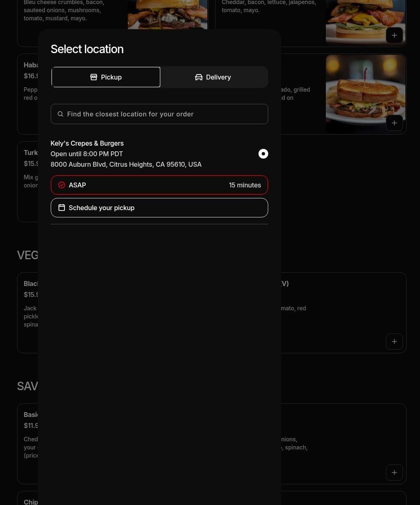Open the grilled sandwich photo with toothpick
This screenshot has height=505, width=420.
tap(366, 94)
